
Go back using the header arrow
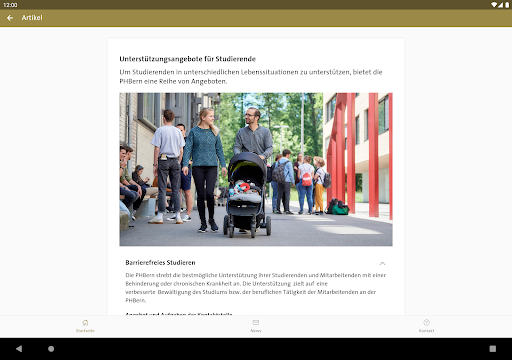[10, 18]
